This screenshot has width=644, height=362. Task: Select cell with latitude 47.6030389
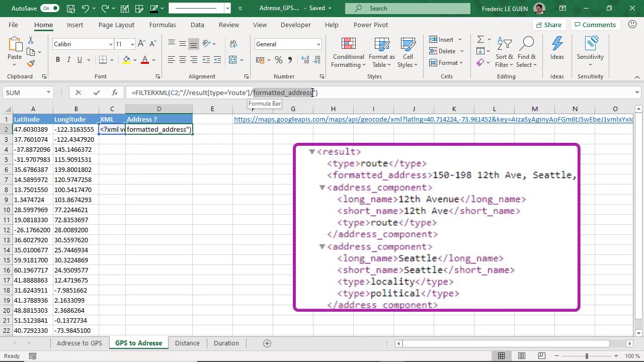[33, 130]
